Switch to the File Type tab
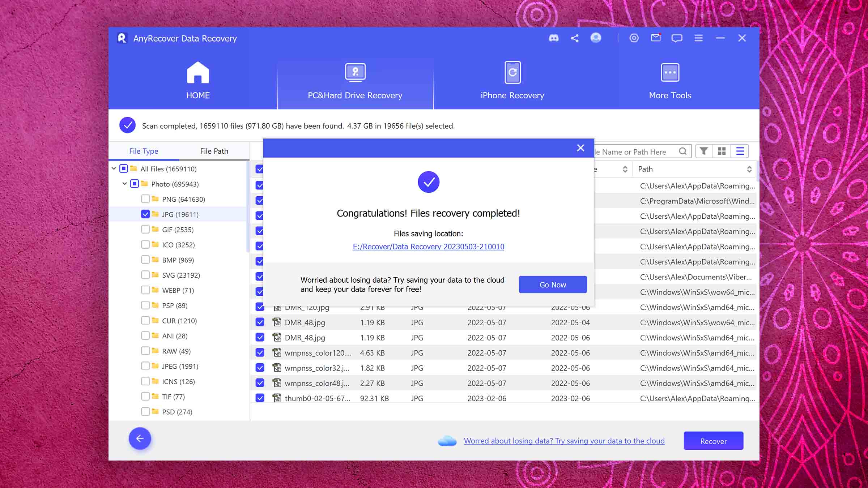This screenshot has height=488, width=868. point(144,151)
